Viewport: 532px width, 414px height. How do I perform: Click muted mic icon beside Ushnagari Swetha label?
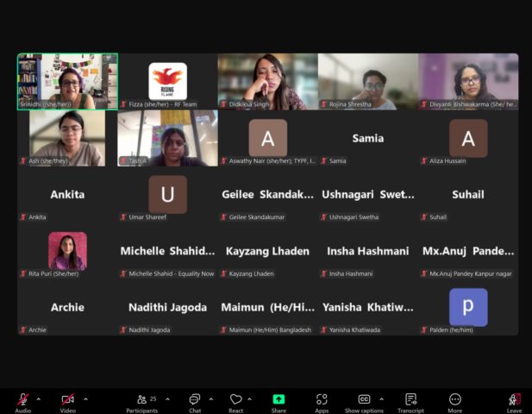323,216
